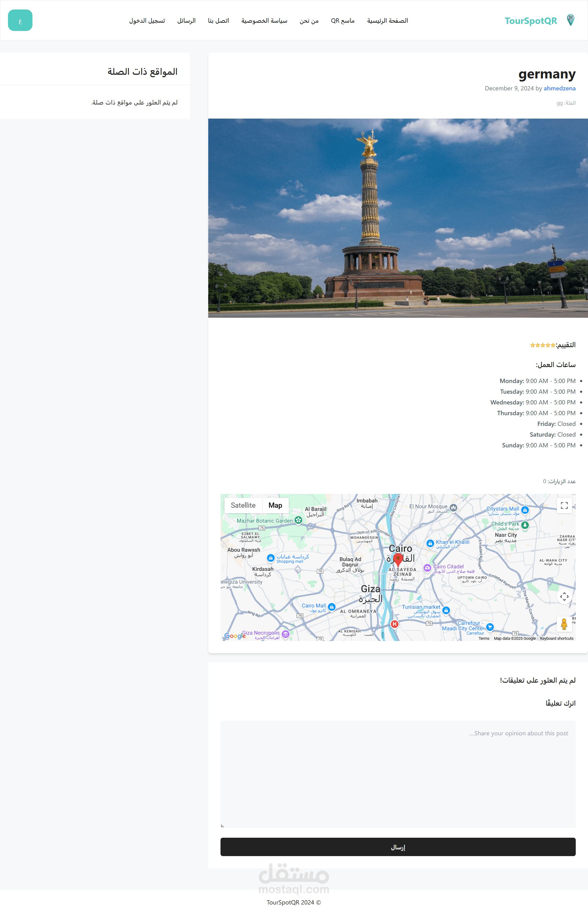Open the الصفحة الرئيسية menu item
588x914 pixels.
click(387, 21)
